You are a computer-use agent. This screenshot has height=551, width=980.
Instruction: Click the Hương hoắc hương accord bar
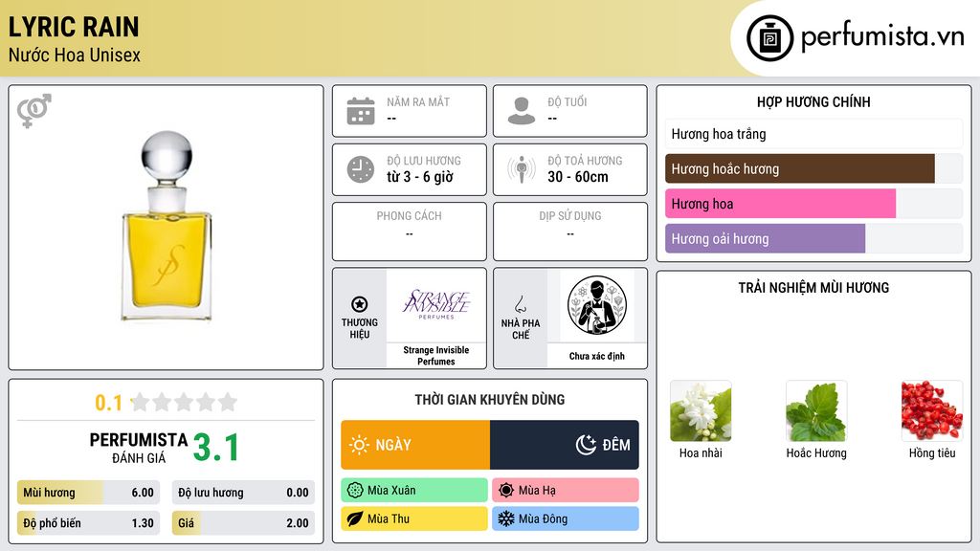click(x=800, y=168)
